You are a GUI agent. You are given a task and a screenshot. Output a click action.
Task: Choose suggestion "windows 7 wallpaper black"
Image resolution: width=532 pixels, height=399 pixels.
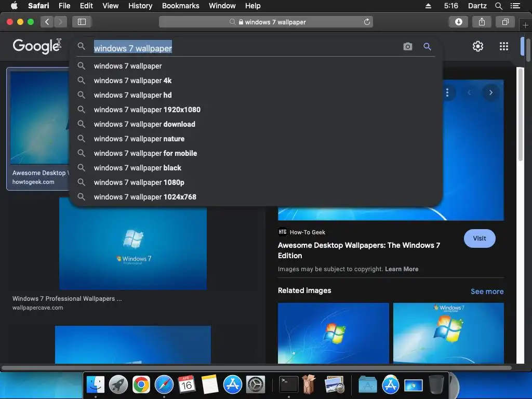256,168
